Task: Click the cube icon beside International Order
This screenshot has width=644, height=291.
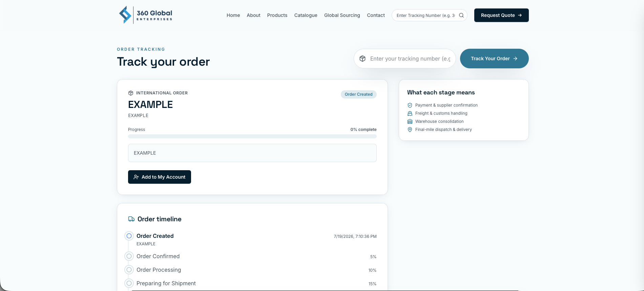Action: click(x=131, y=93)
